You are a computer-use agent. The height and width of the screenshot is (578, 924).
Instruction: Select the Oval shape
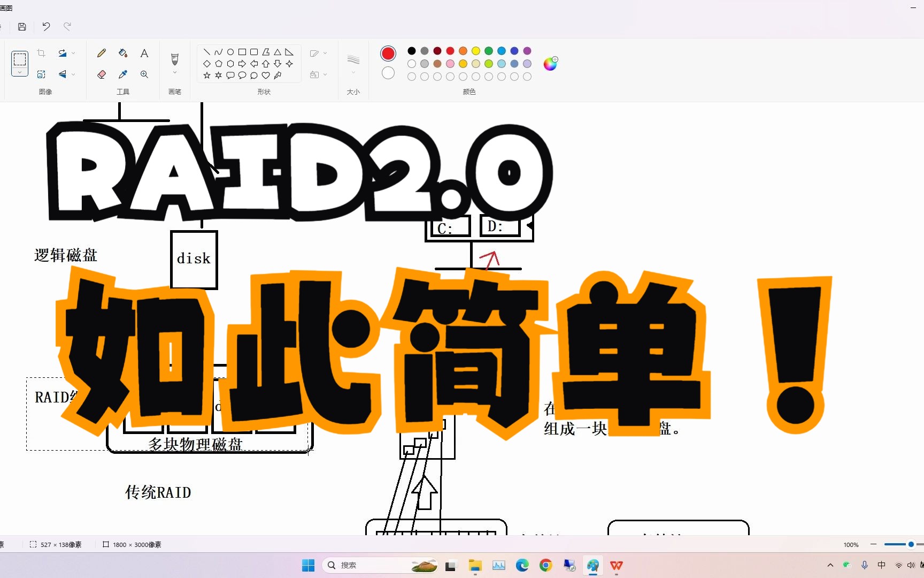230,52
